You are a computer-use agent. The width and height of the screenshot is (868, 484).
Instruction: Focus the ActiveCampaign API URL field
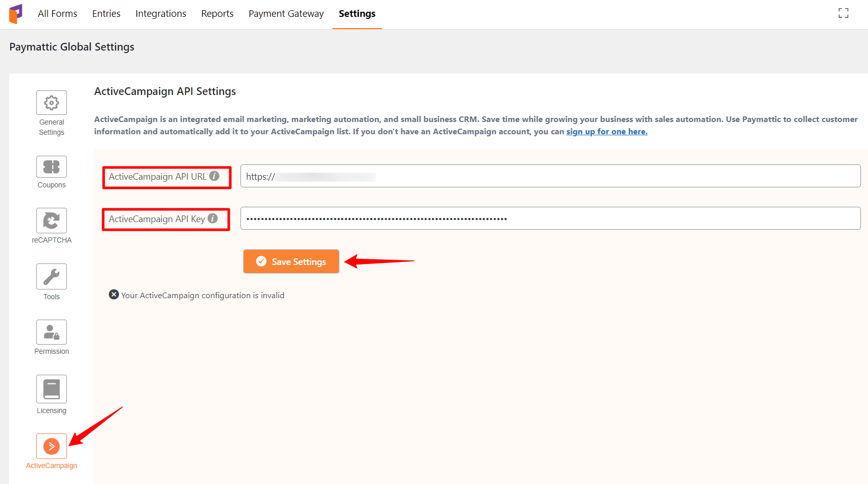[x=550, y=176]
